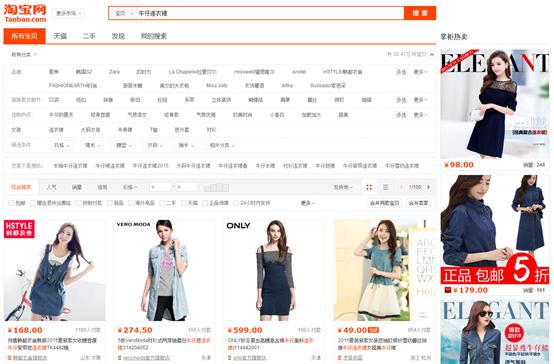
Task: Sort results by 信用
Action: point(102,187)
